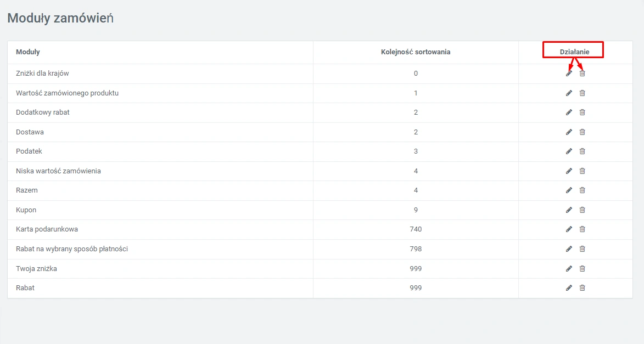The image size is (644, 344).
Task: Delete the Rabat module in last row
Action: pyautogui.click(x=583, y=288)
